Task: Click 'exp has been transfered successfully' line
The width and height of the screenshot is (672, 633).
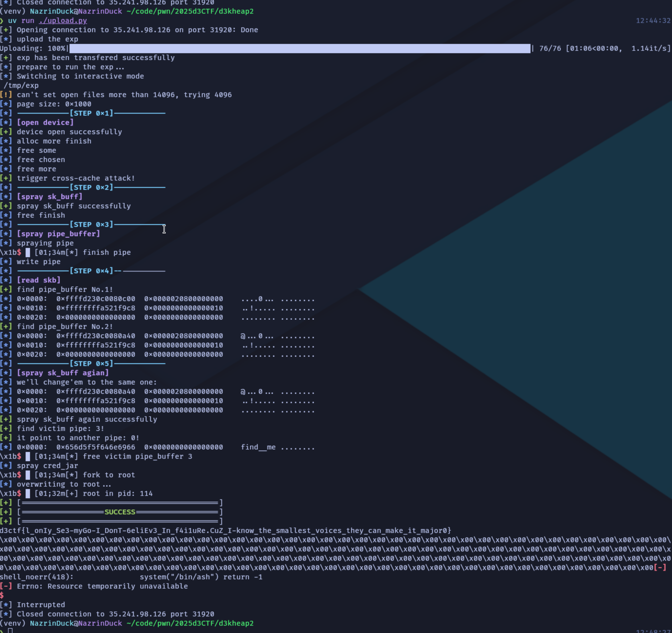Action: click(x=96, y=58)
